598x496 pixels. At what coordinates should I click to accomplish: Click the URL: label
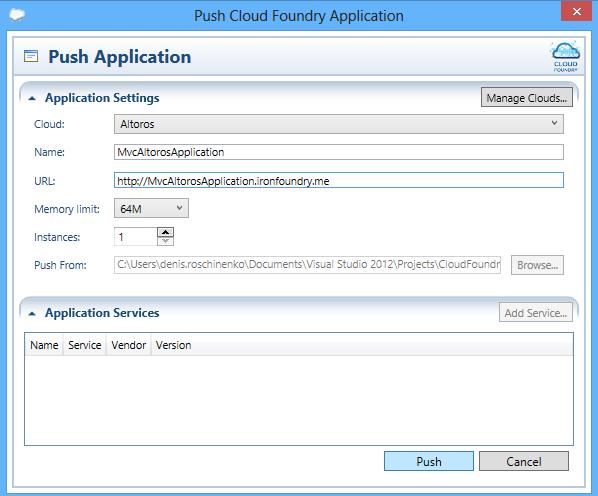click(x=45, y=181)
